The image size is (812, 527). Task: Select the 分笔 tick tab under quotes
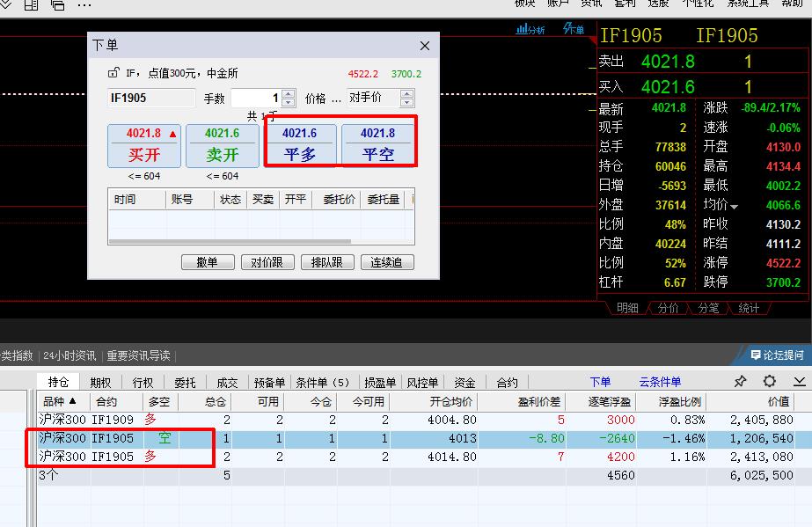click(x=709, y=308)
